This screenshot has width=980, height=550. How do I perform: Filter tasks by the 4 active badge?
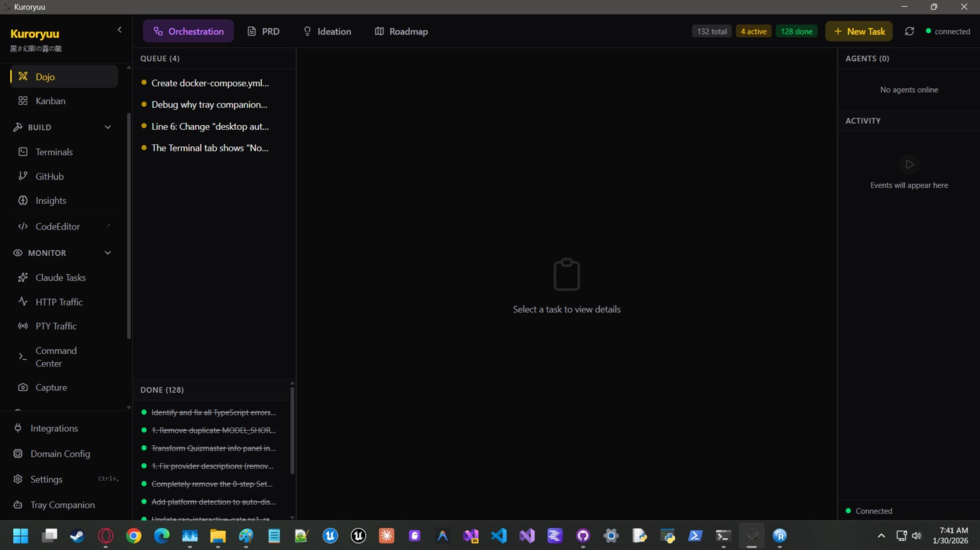[x=753, y=31]
